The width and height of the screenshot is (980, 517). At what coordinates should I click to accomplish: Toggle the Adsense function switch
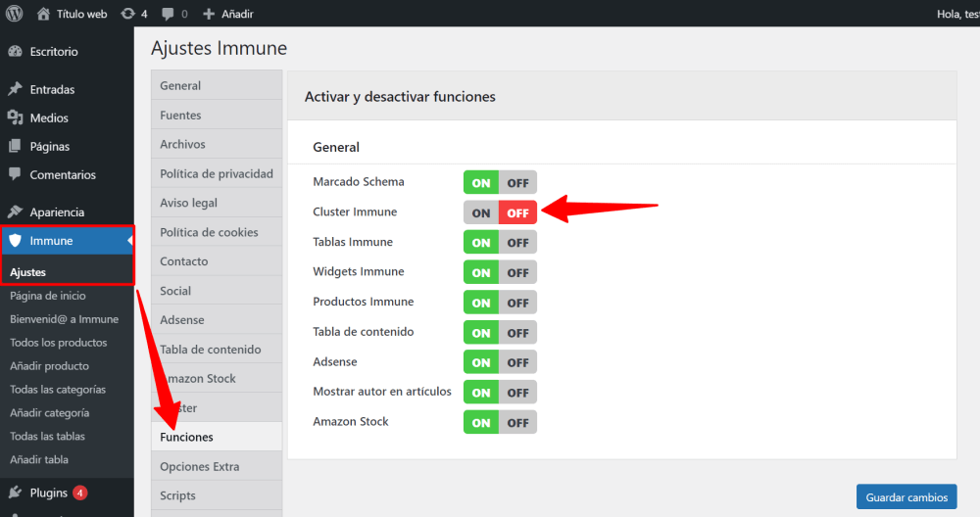click(500, 362)
